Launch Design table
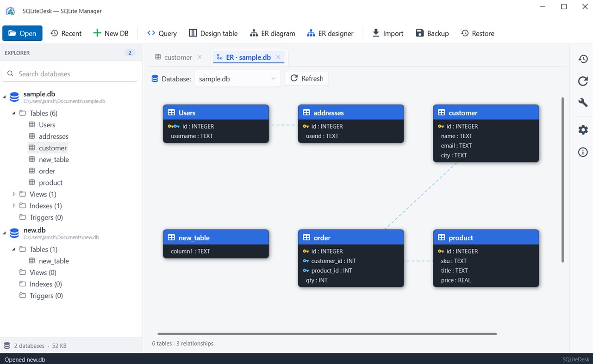Viewport: 593px width, 364px height. pos(213,33)
